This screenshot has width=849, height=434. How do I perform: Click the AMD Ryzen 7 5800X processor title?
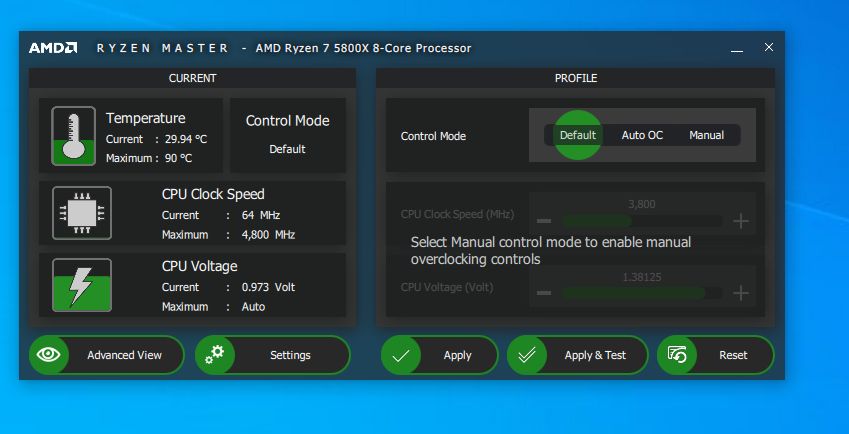363,48
